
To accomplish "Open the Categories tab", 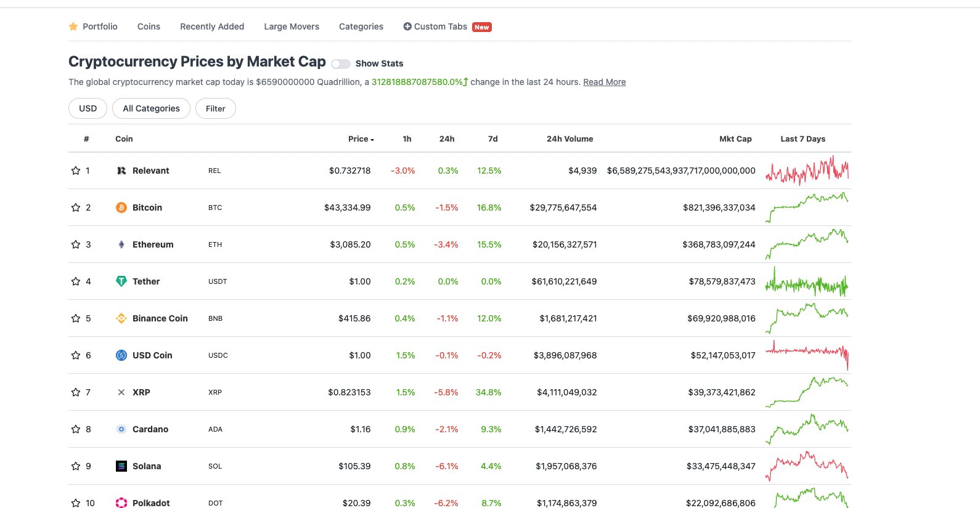I will coord(361,26).
